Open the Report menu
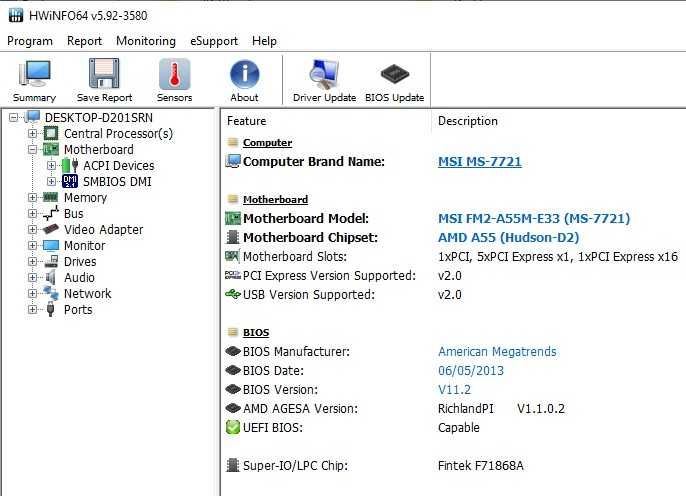This screenshot has height=496, width=686. click(x=84, y=41)
